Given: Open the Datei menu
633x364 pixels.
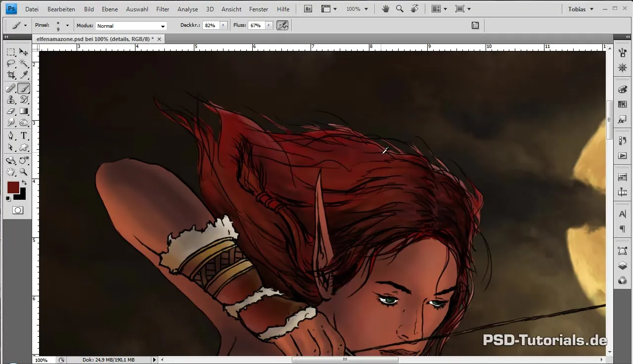Looking at the screenshot, I should tap(32, 9).
